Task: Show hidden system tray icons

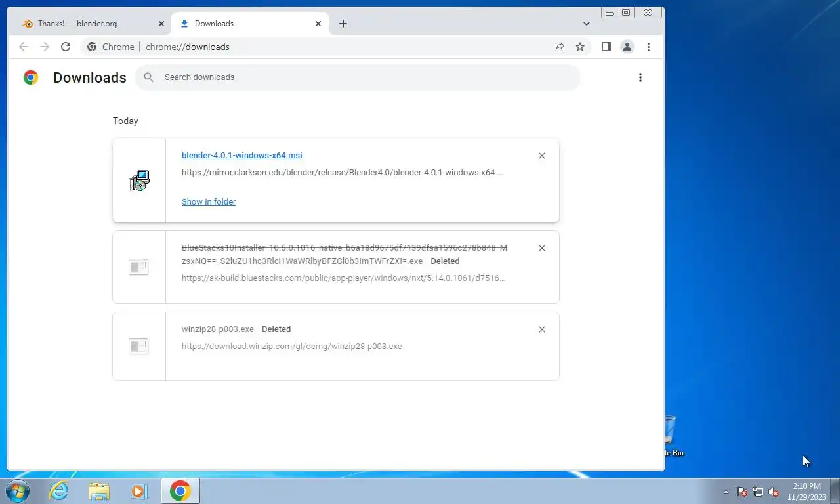Action: pos(726,492)
